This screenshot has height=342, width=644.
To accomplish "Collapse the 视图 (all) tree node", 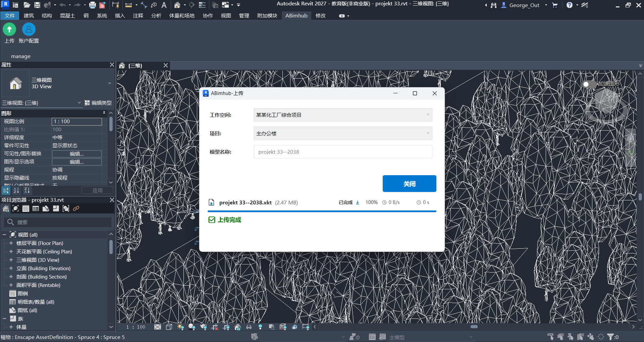I will (4, 235).
